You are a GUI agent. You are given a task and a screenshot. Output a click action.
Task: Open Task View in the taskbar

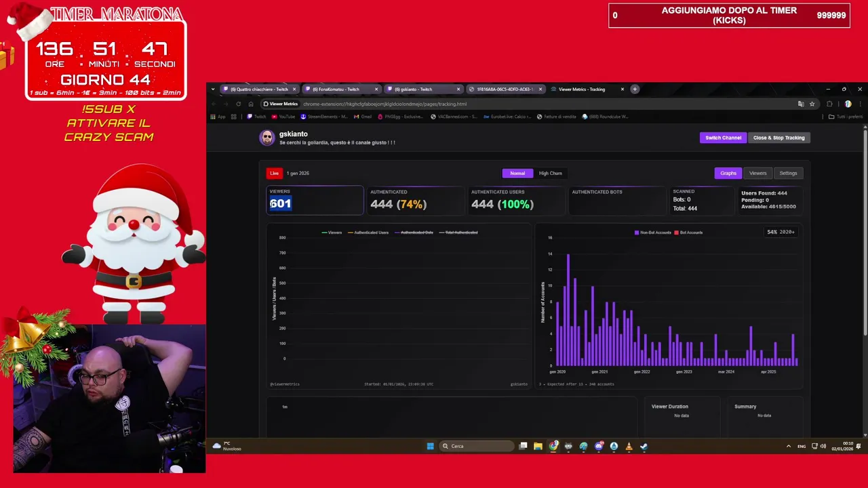(523, 446)
